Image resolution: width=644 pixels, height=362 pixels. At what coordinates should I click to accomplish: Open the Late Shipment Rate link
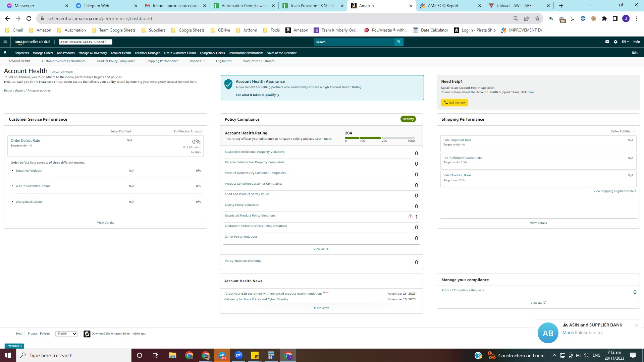pos(457,140)
